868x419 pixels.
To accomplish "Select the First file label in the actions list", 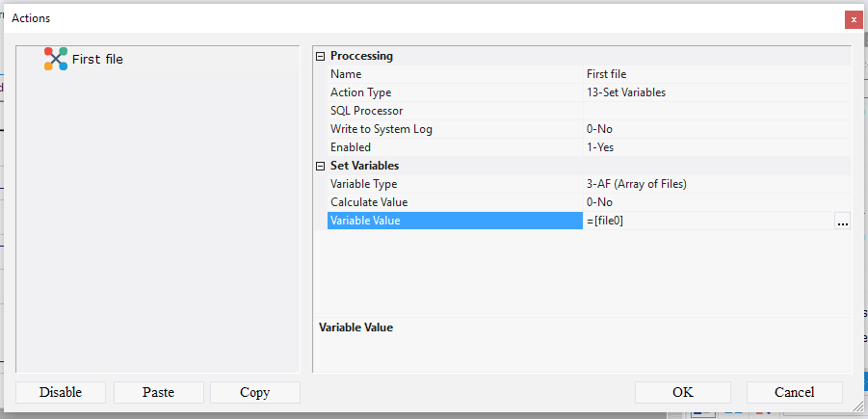I will [x=97, y=60].
